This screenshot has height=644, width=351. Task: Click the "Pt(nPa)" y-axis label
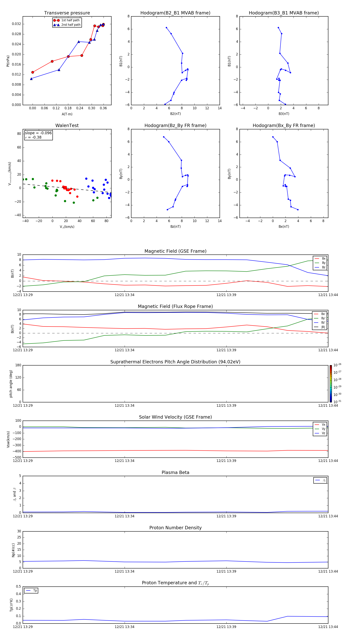click(8, 61)
